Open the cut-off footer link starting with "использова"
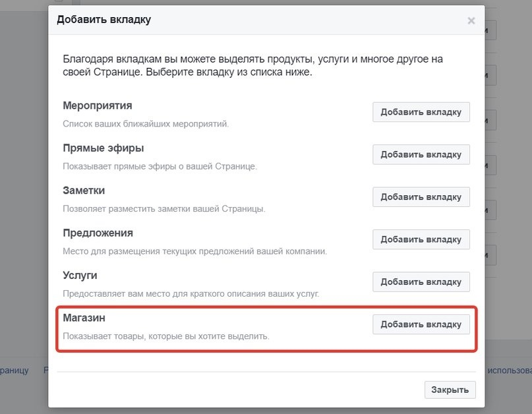532x414 pixels. coord(509,370)
